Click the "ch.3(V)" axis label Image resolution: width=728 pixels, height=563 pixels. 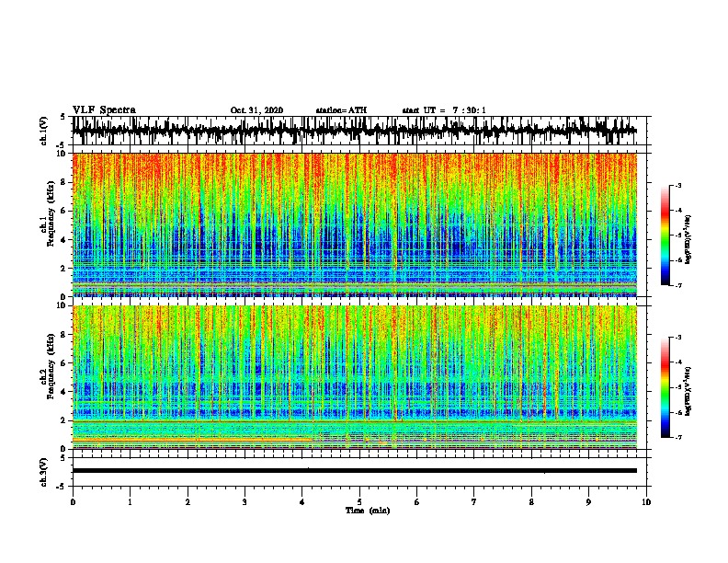tap(44, 472)
